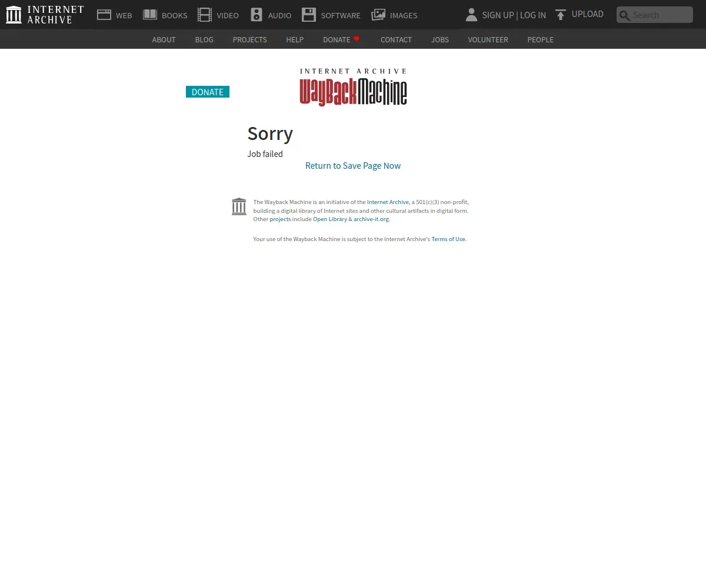Open the Open Library footer link

pyautogui.click(x=330, y=219)
